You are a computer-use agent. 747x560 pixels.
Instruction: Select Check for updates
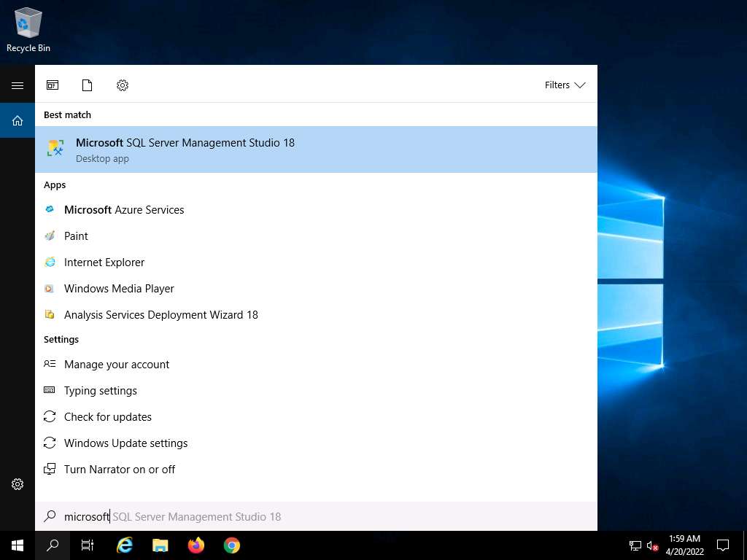pos(108,417)
